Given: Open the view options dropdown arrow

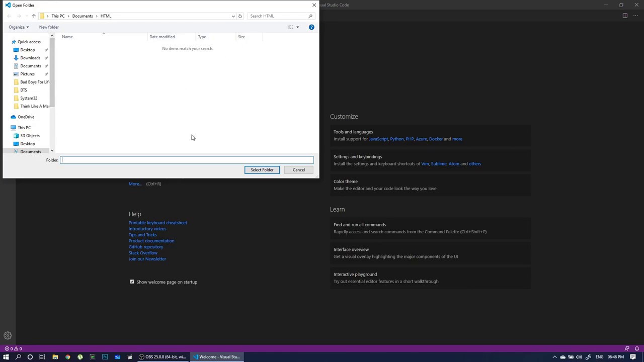Looking at the screenshot, I should click(x=297, y=27).
